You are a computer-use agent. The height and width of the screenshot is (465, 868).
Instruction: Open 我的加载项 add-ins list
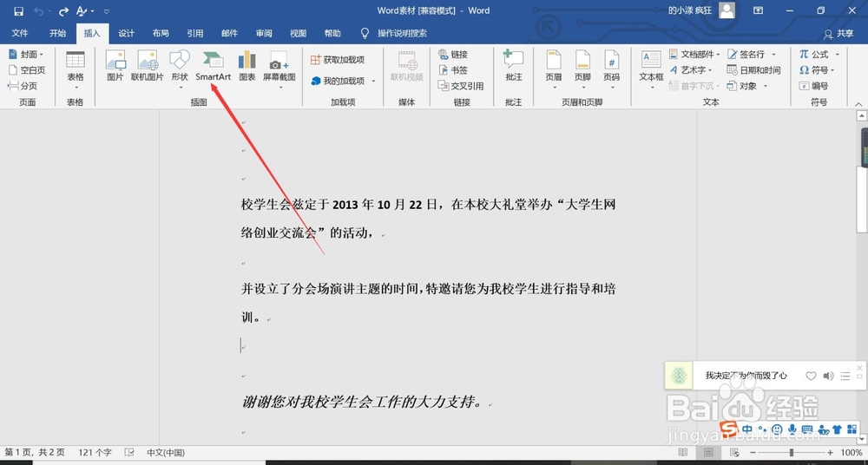(x=343, y=81)
